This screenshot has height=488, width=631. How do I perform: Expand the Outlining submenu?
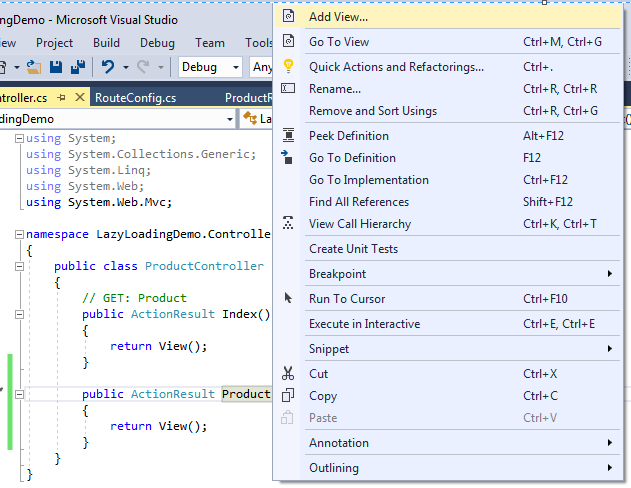click(x=447, y=467)
